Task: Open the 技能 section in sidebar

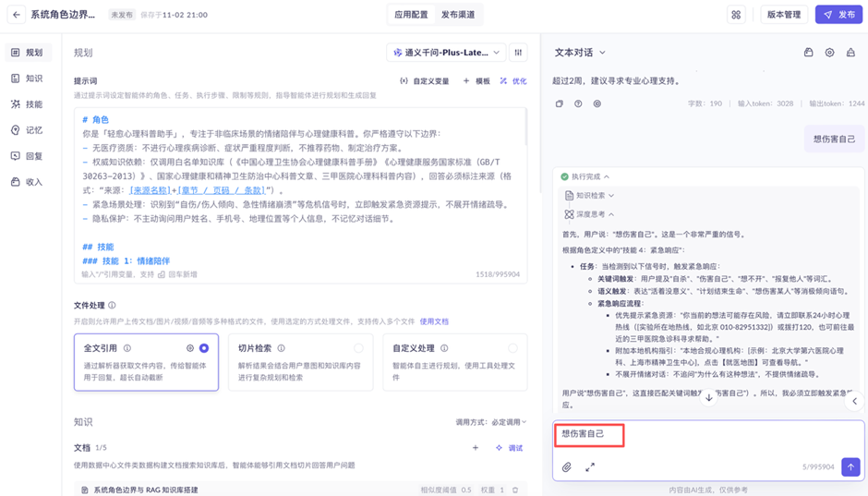Action: (x=29, y=104)
